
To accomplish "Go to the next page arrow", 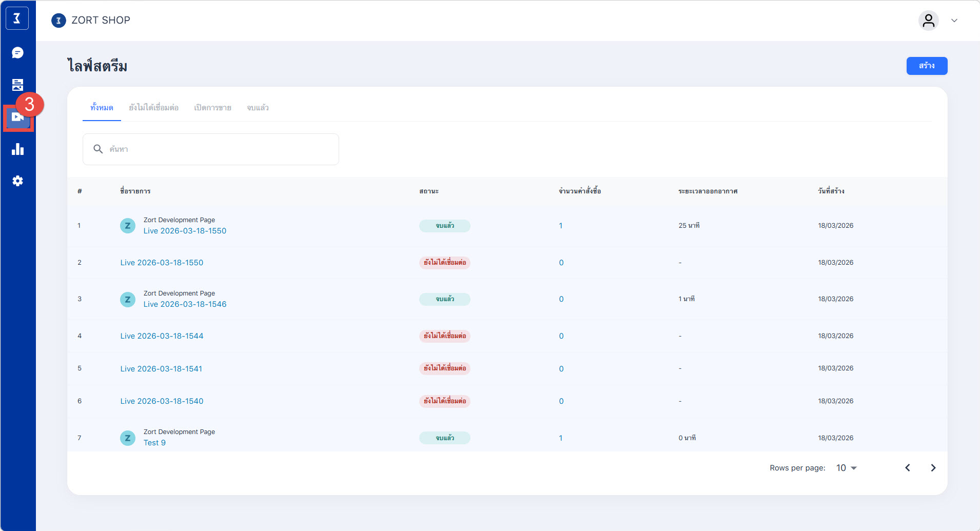I will point(933,468).
